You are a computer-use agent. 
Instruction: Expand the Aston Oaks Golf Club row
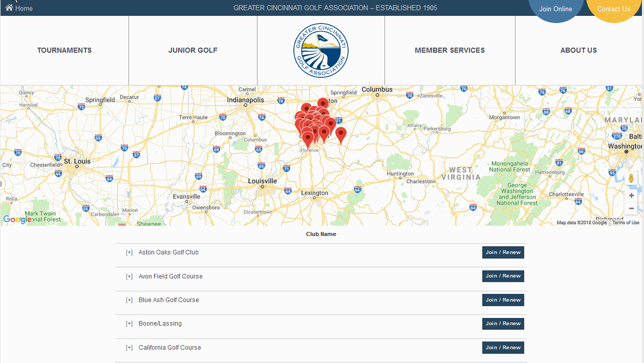129,252
